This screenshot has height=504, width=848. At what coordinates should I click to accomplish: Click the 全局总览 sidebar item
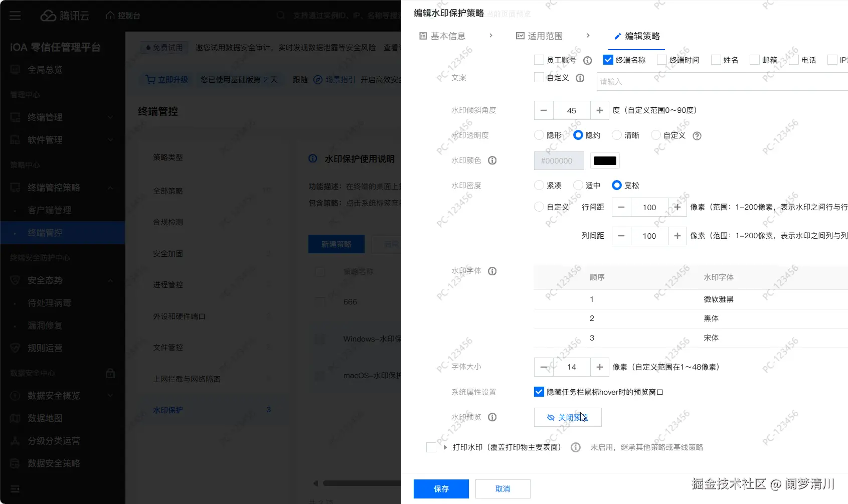45,70
